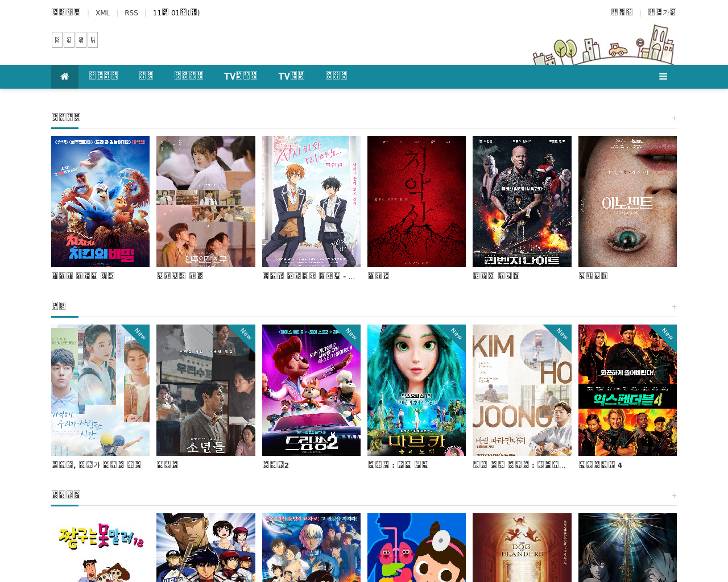This screenshot has height=582, width=728.
Task: Open the 익스펜더블4 poster
Action: (x=627, y=390)
